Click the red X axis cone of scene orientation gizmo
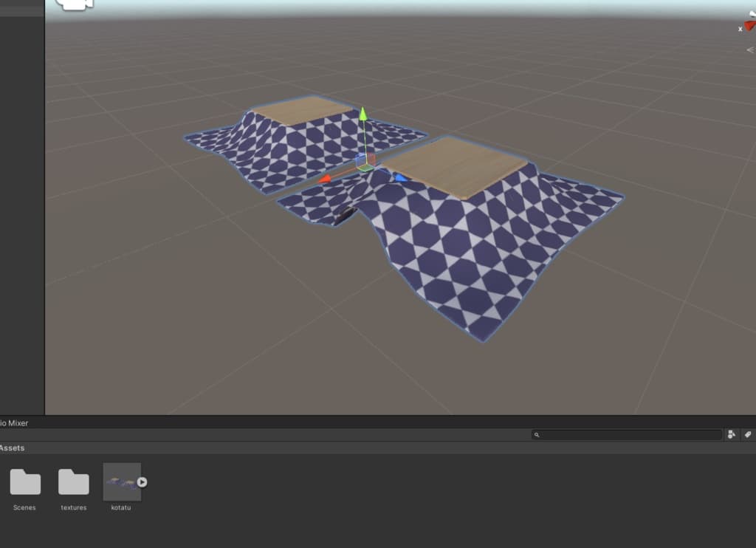The image size is (756, 548). pos(750,25)
